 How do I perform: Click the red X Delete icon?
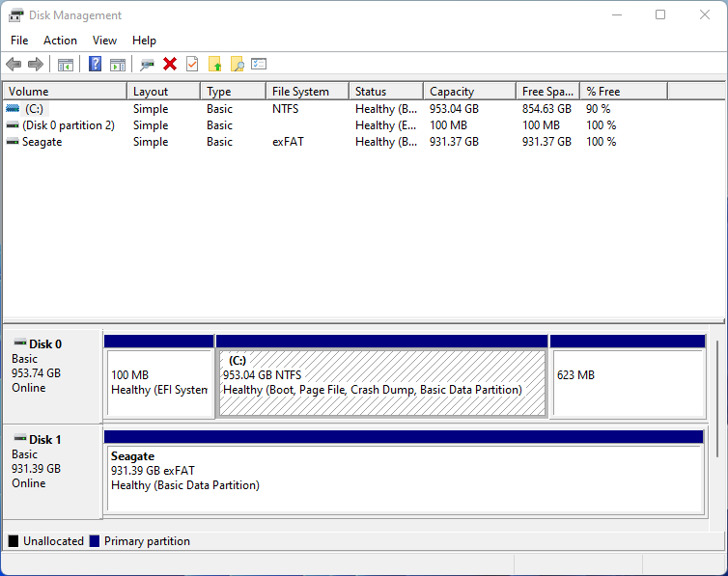170,64
